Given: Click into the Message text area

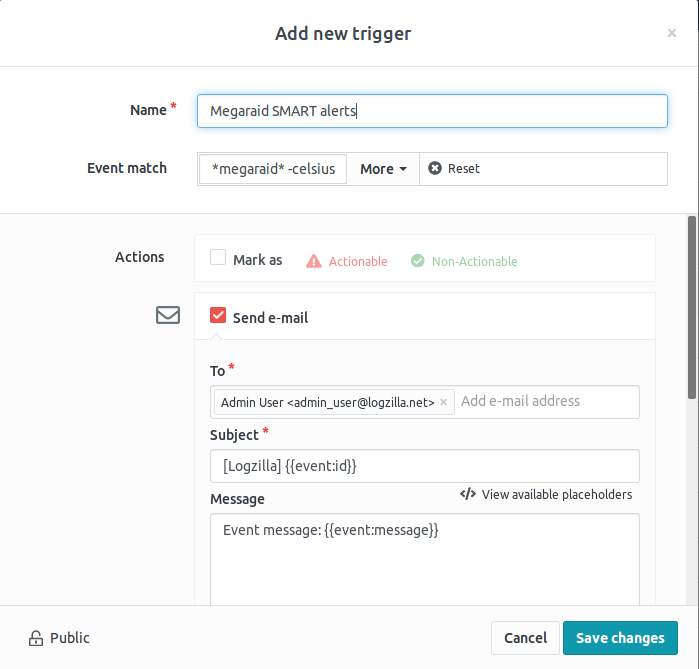Looking at the screenshot, I should [425, 560].
